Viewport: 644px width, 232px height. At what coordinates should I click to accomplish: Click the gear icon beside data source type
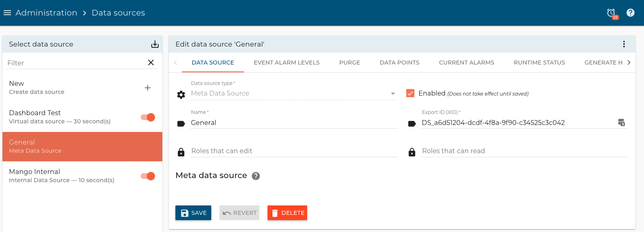tap(181, 95)
